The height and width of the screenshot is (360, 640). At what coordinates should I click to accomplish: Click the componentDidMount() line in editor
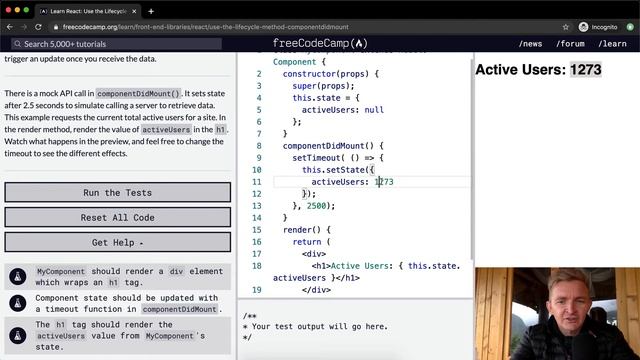333,146
